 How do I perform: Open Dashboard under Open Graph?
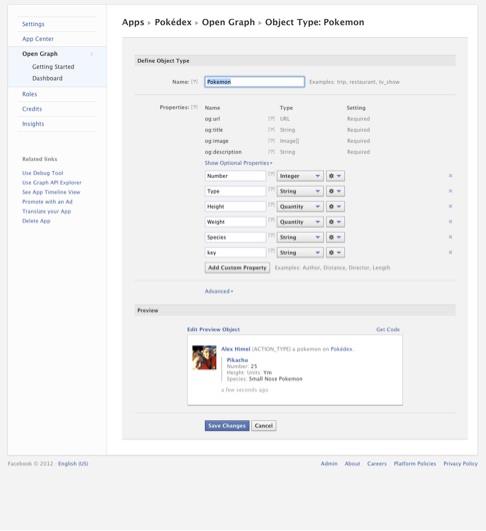47,78
